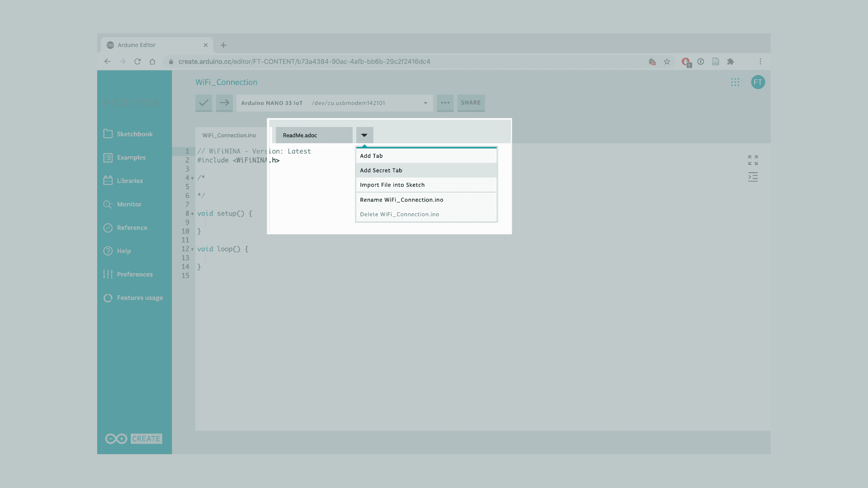This screenshot has height=488, width=868.
Task: Open the FT user avatar
Action: point(758,82)
